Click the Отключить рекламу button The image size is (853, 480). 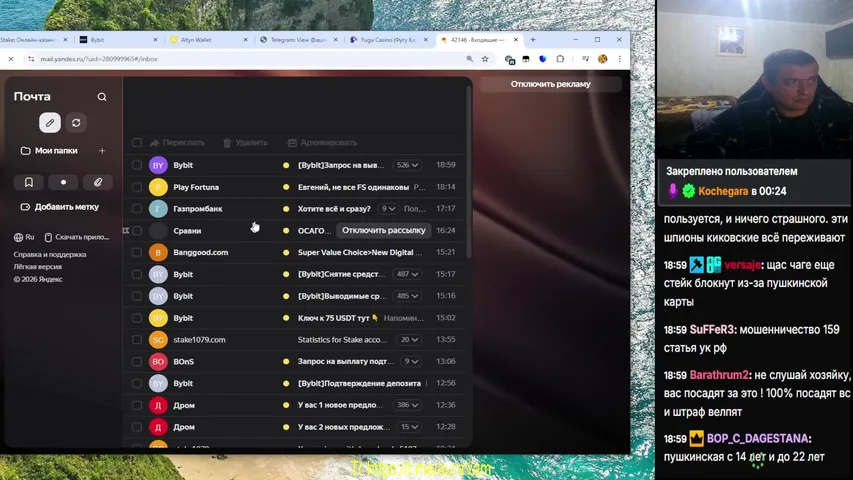coord(550,84)
